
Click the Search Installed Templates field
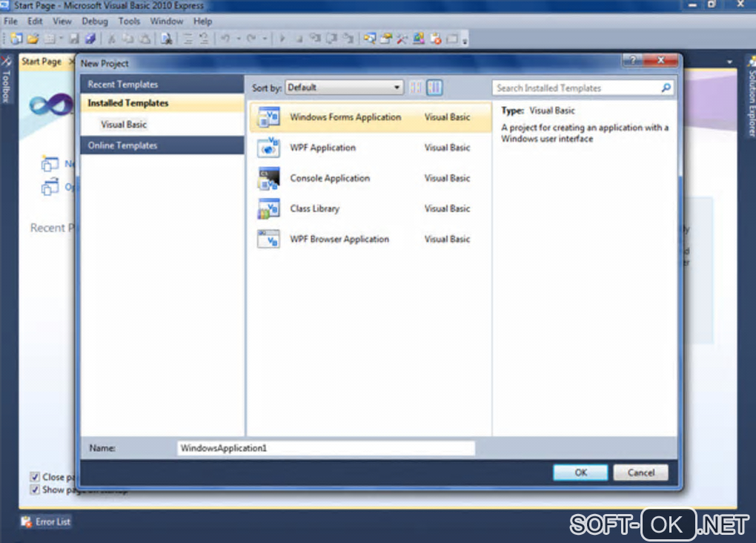(x=583, y=88)
